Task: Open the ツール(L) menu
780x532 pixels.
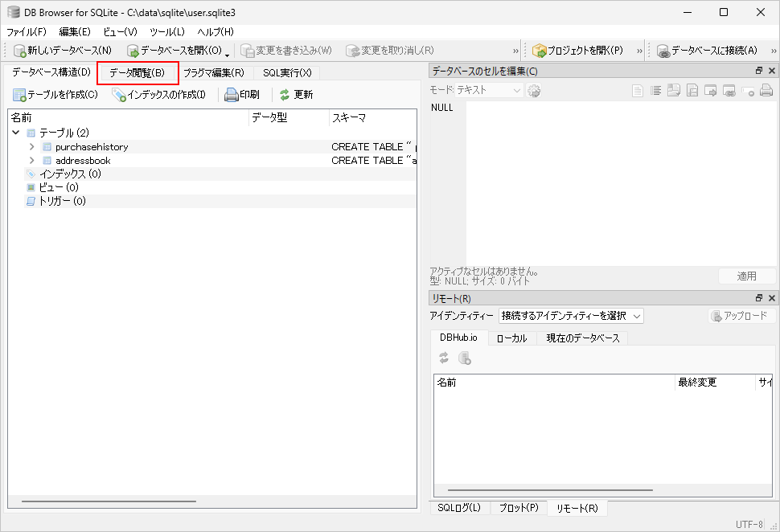Action: [166, 32]
